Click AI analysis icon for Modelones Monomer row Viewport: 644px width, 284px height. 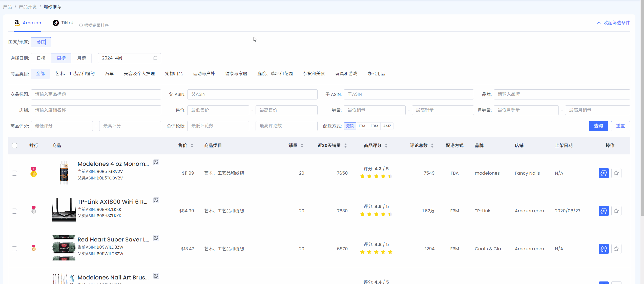[604, 173]
